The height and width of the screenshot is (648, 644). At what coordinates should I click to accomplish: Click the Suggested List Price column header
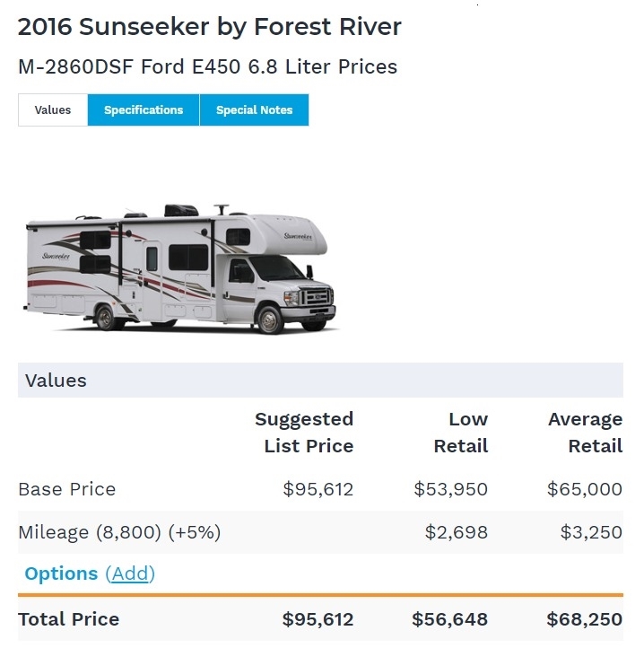pyautogui.click(x=304, y=433)
